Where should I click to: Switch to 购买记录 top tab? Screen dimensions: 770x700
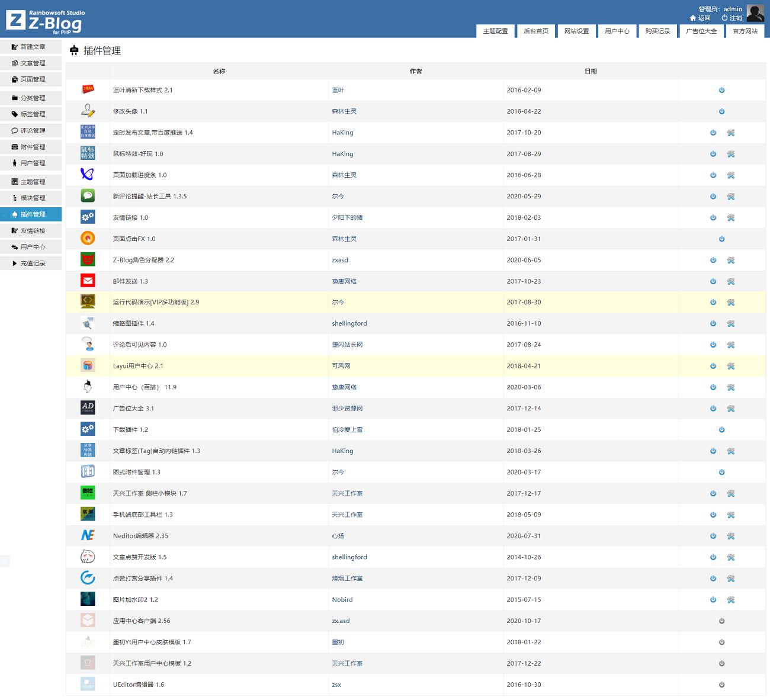coord(657,31)
